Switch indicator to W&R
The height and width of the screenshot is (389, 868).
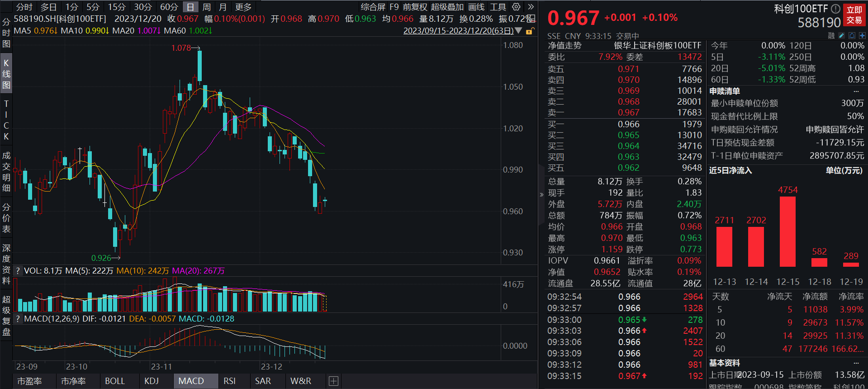301,381
